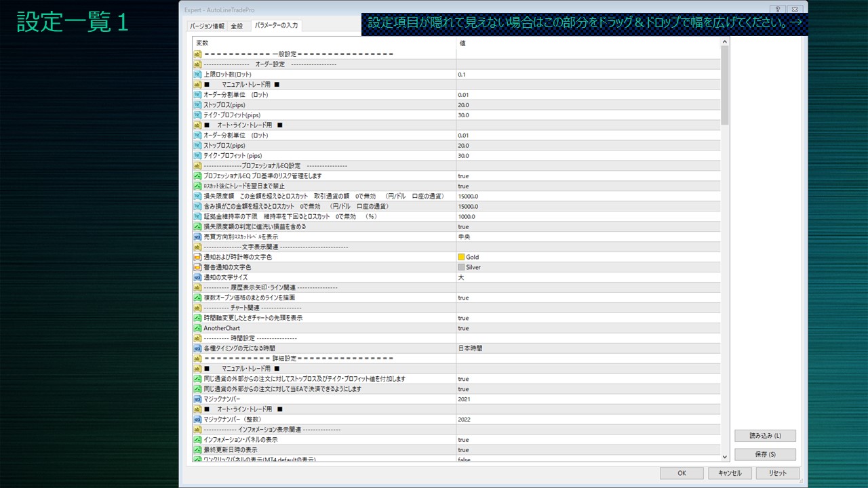Screen dimensions: 868x488
Task: Click the ab icon of プロフェッショナルEQ設定 row
Action: [198, 166]
